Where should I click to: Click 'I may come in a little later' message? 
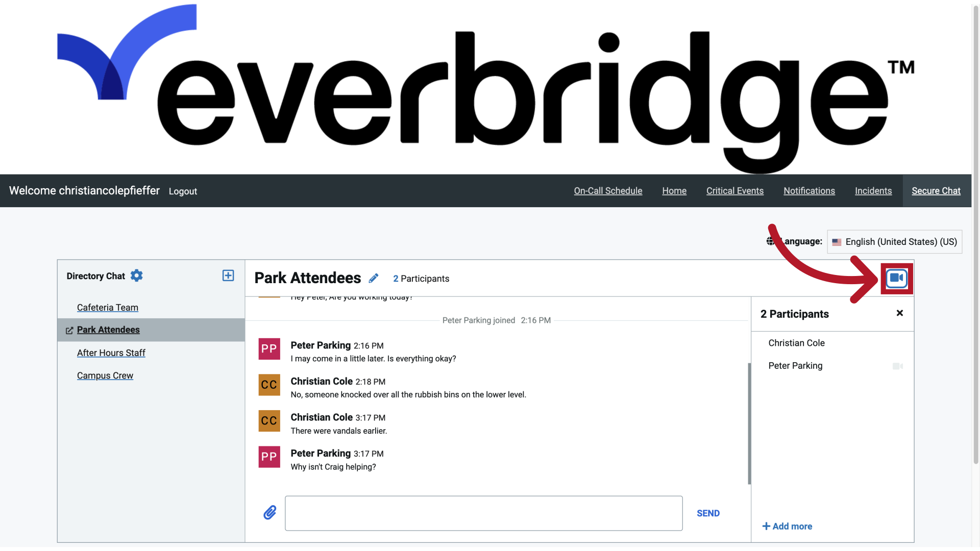click(373, 359)
